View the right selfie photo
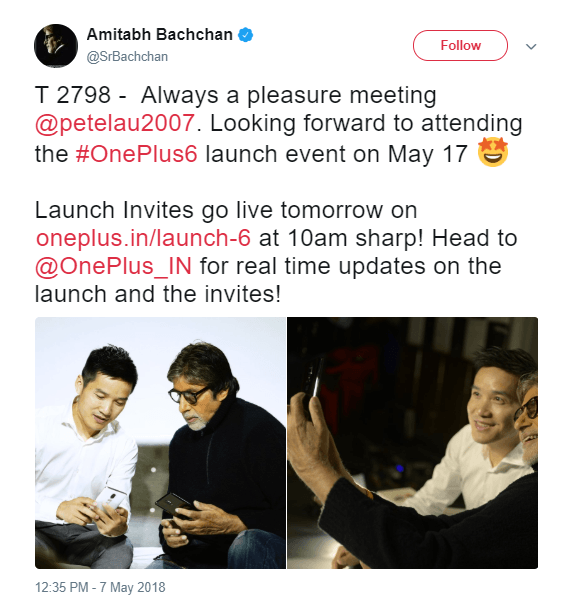Screen dimensions: 573x605 click(x=412, y=443)
